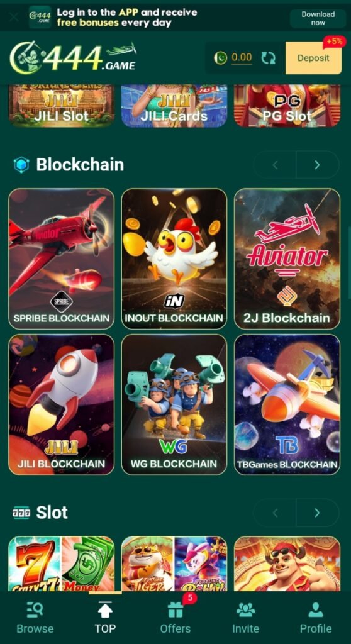Viewport: 351px width, 644px height.
Task: Show previous Slot games
Action: pyautogui.click(x=275, y=513)
